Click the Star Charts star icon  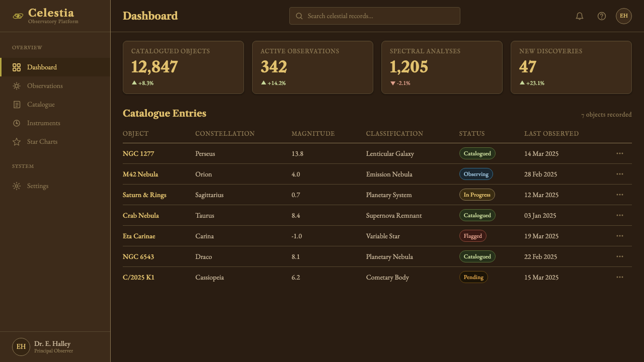(17, 142)
